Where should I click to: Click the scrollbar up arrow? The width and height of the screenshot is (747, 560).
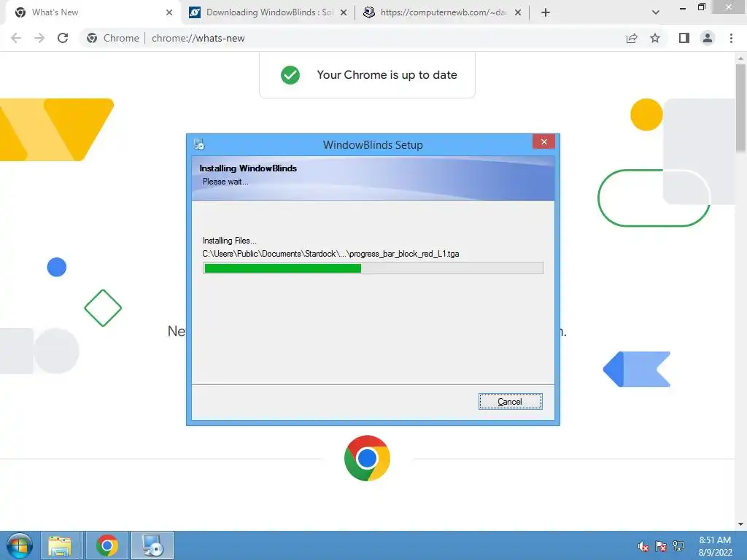pos(740,58)
